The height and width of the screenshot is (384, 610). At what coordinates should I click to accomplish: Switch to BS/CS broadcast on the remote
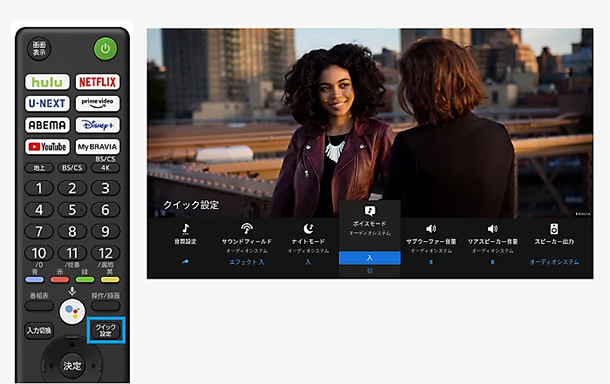72,168
